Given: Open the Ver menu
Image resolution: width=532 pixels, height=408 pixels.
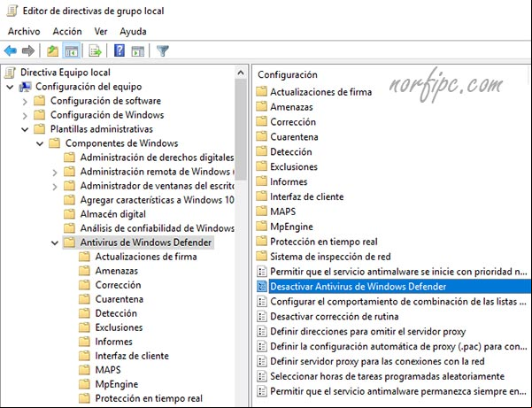Looking at the screenshot, I should click(101, 32).
